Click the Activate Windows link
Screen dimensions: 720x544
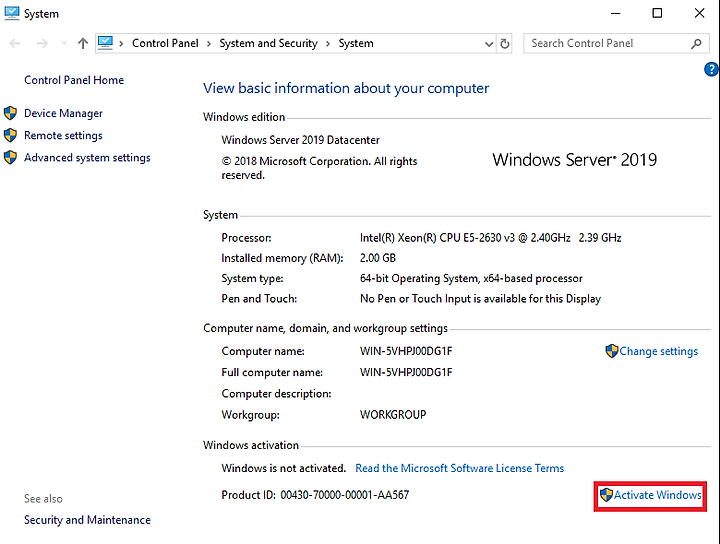pos(658,495)
